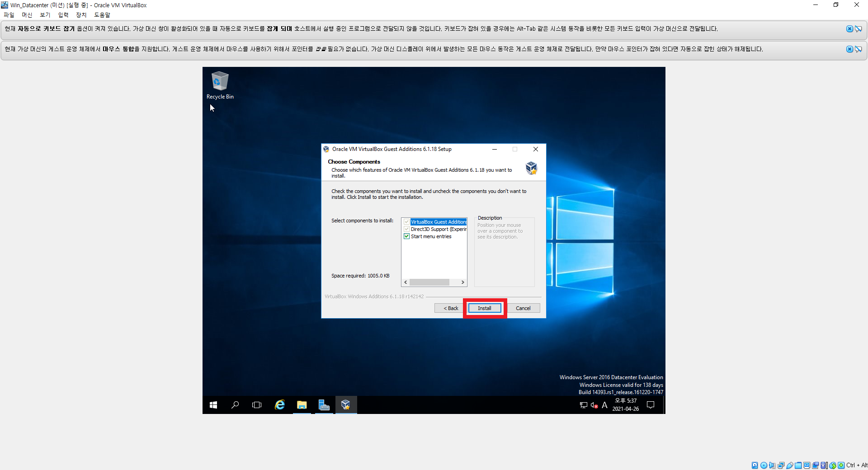Click the 'Choose Components' heading

[354, 162]
